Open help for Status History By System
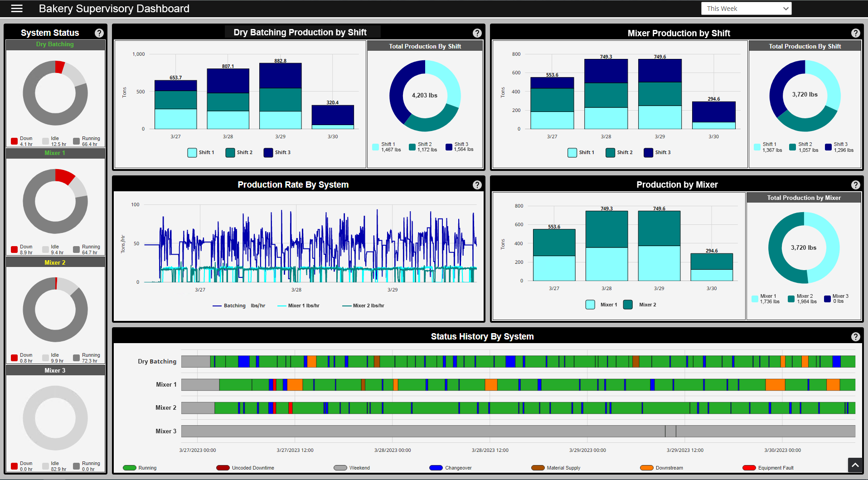Viewport: 868px width, 480px height. [855, 337]
